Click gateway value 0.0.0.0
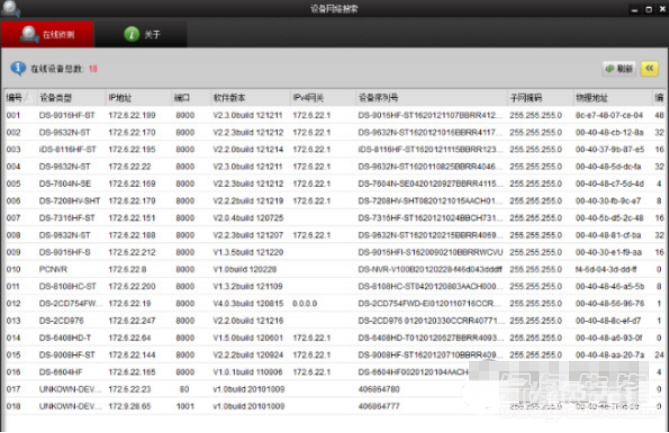669x433 pixels. [x=305, y=303]
